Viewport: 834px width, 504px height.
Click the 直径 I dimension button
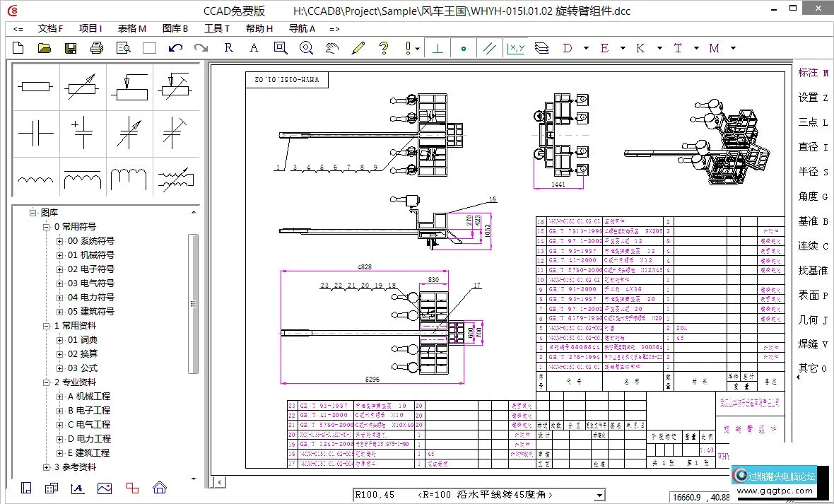coord(811,146)
